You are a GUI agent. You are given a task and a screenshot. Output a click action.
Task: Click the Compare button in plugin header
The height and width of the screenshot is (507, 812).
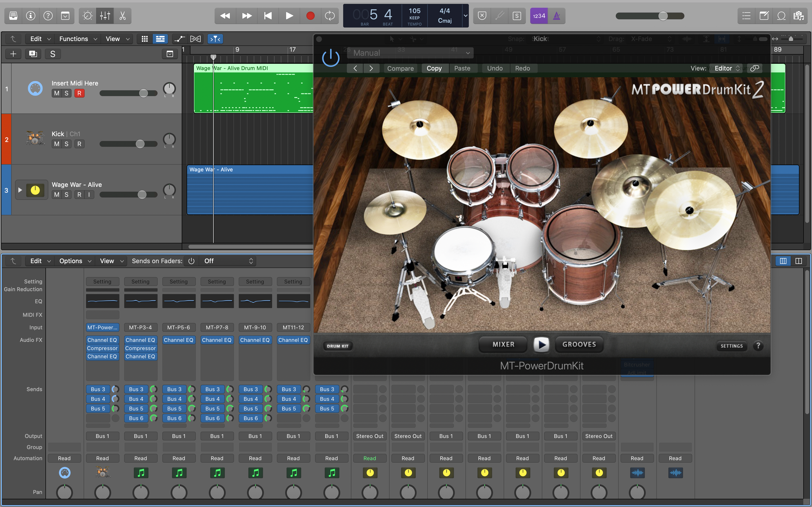pos(400,68)
